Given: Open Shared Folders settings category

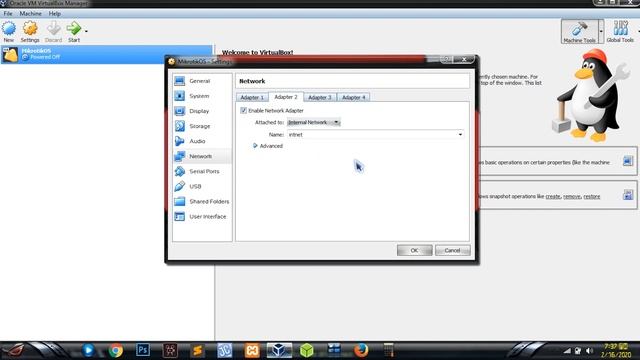Looking at the screenshot, I should click(x=202, y=202).
